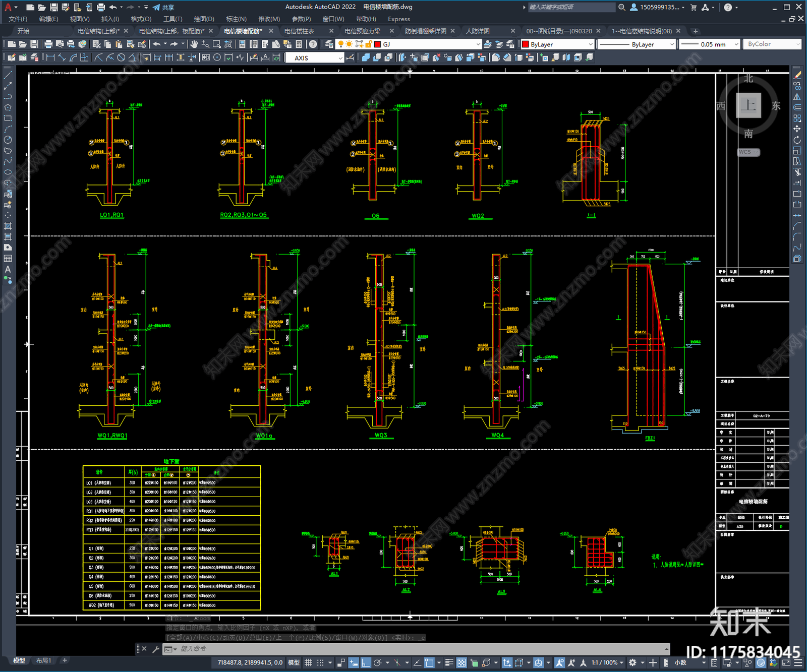Click the WCS label under the view cube

coord(745,152)
